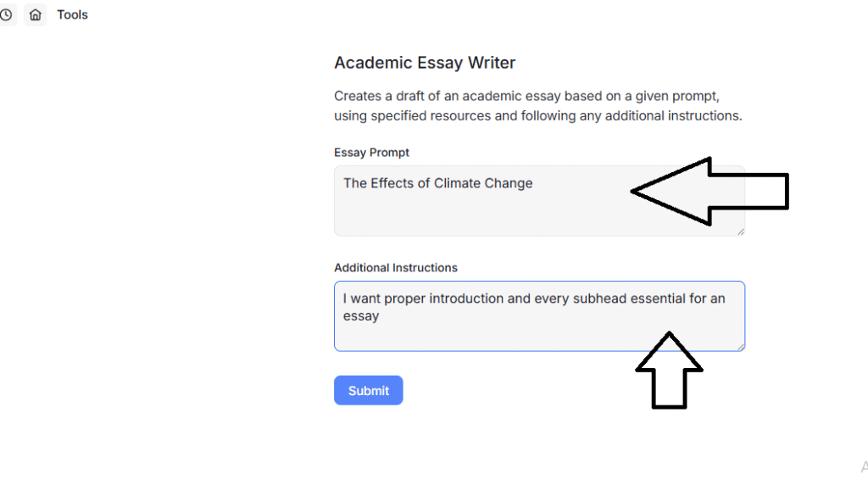Click the Additional Instructions field label
The width and height of the screenshot is (868, 480).
click(x=396, y=267)
